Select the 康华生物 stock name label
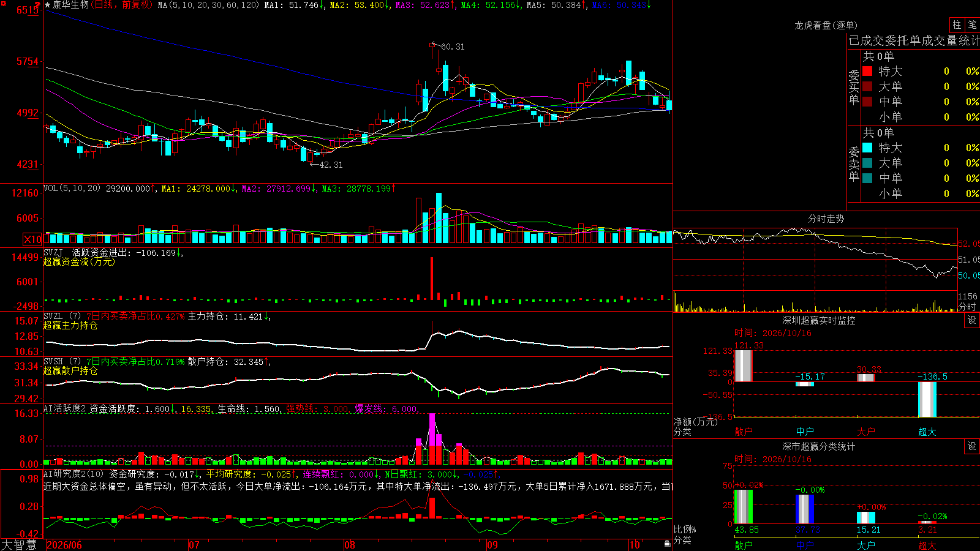The width and height of the screenshot is (980, 551). click(70, 5)
